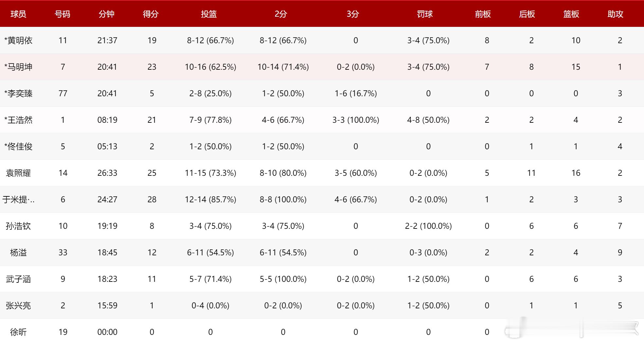The image size is (644, 345).
Task: Click player name 杨溢
Action: pos(18,253)
